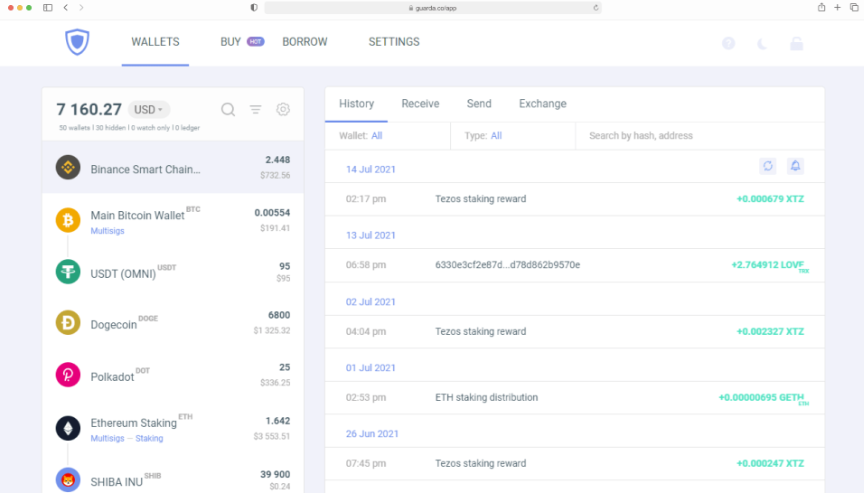Switch to the WALLETS tab

point(155,42)
